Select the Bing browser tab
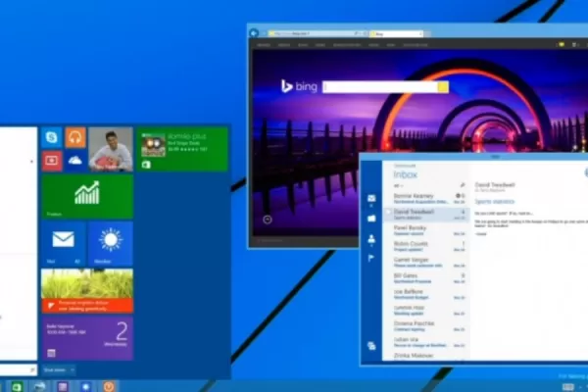 396,33
